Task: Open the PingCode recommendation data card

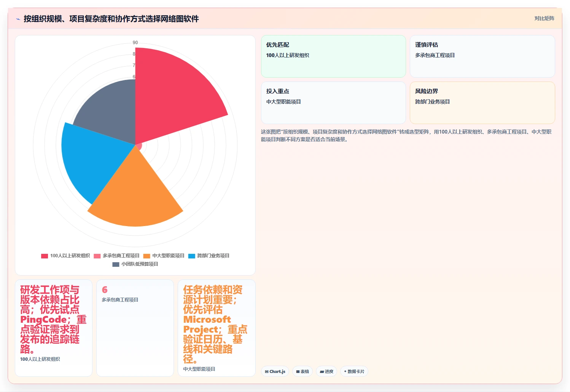Action: [54, 328]
